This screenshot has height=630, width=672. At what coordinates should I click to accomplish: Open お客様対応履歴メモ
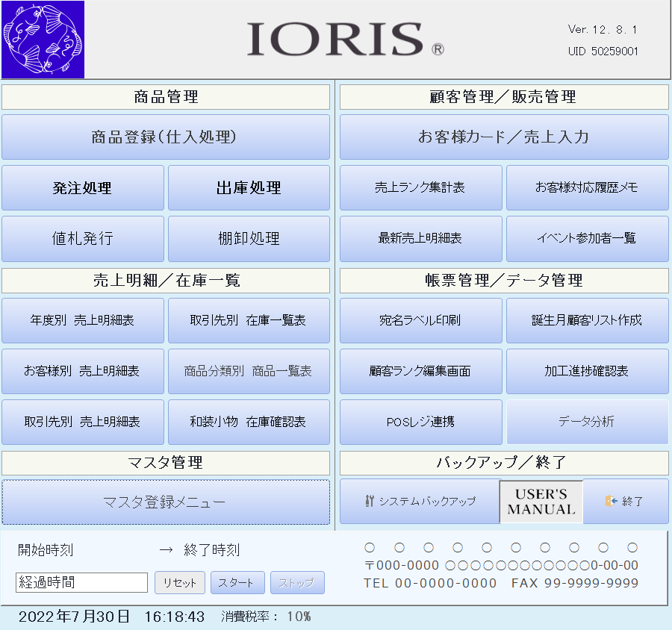[588, 187]
